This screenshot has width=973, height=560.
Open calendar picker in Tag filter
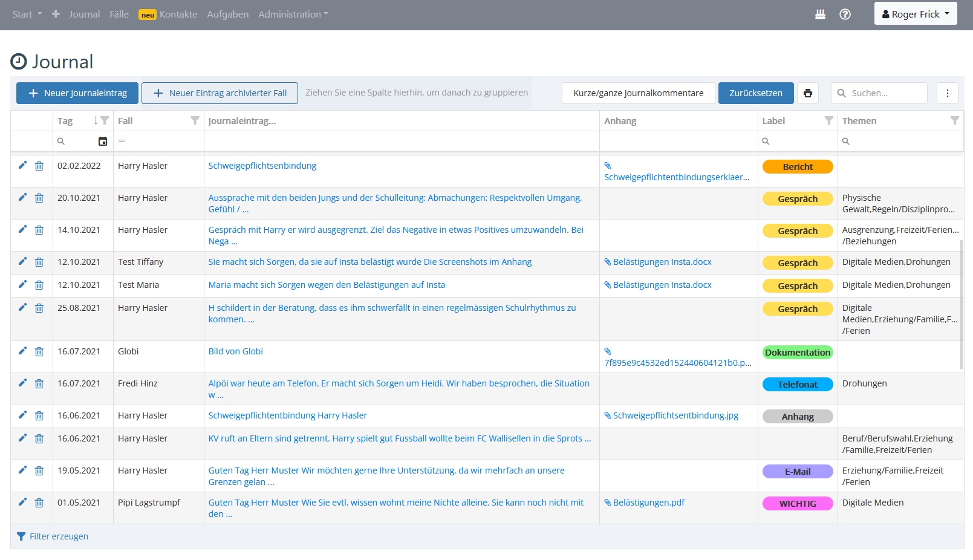103,142
